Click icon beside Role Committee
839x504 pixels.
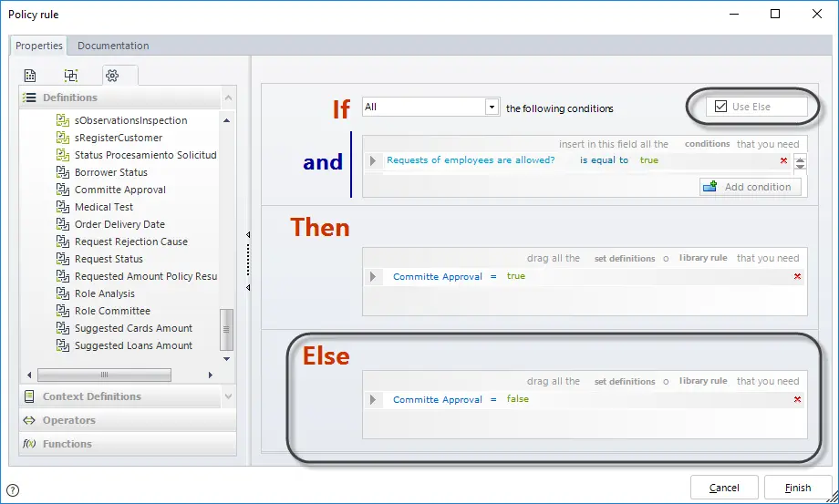click(x=63, y=311)
